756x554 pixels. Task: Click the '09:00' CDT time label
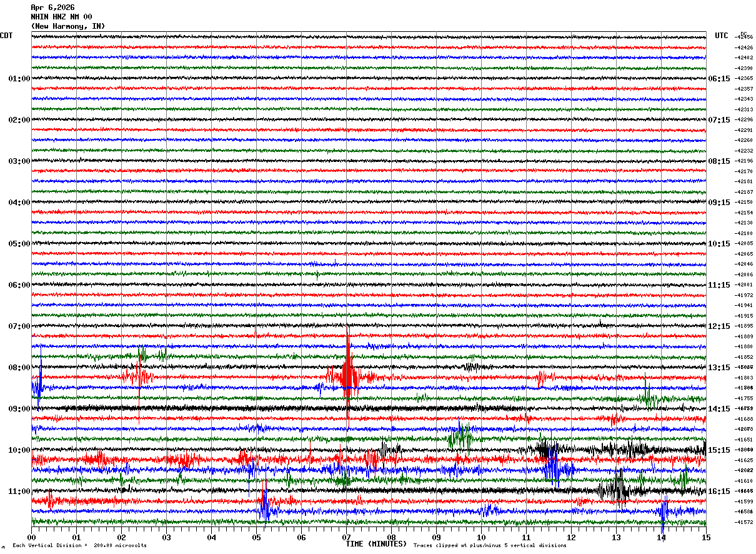coord(19,409)
